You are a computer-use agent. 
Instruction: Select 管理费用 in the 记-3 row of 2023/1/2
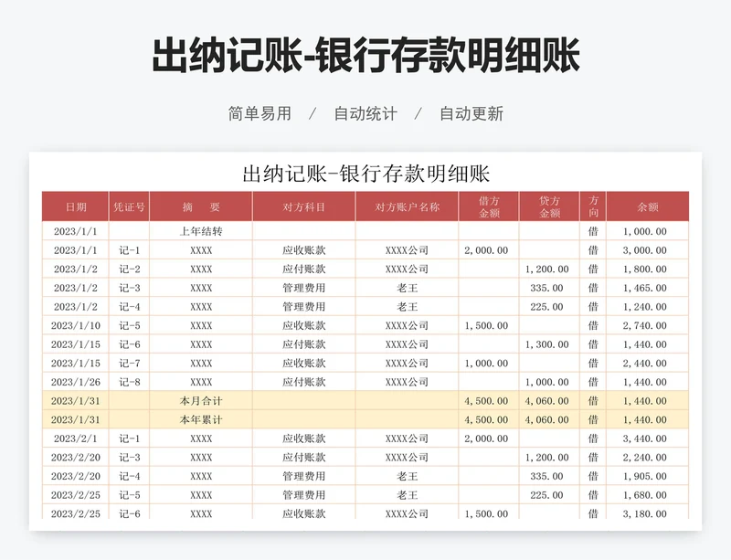click(304, 288)
